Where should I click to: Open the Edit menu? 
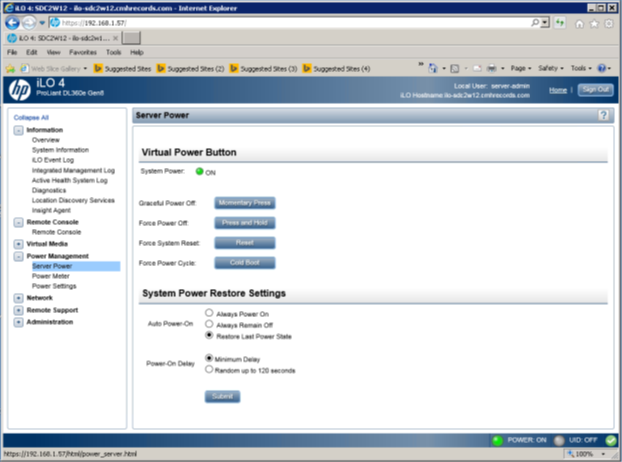(x=32, y=52)
